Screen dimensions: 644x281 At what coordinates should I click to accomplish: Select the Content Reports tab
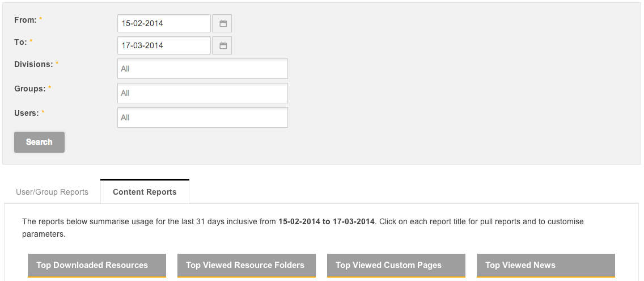point(145,192)
